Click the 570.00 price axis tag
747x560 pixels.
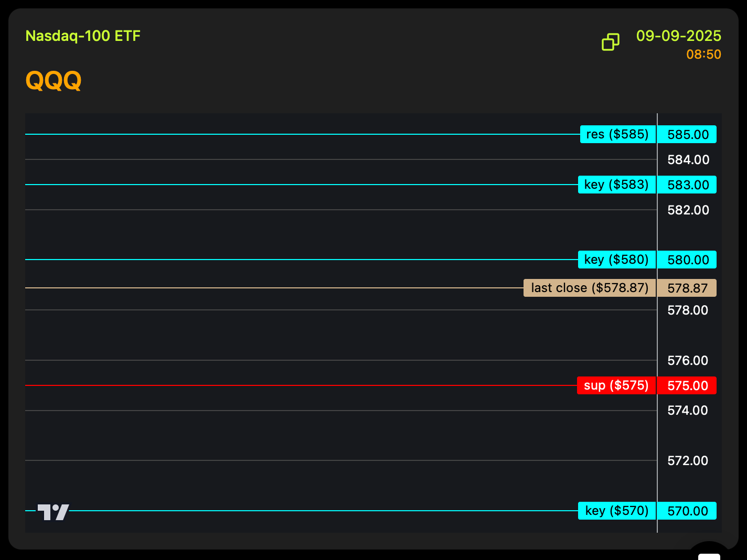pyautogui.click(x=687, y=511)
